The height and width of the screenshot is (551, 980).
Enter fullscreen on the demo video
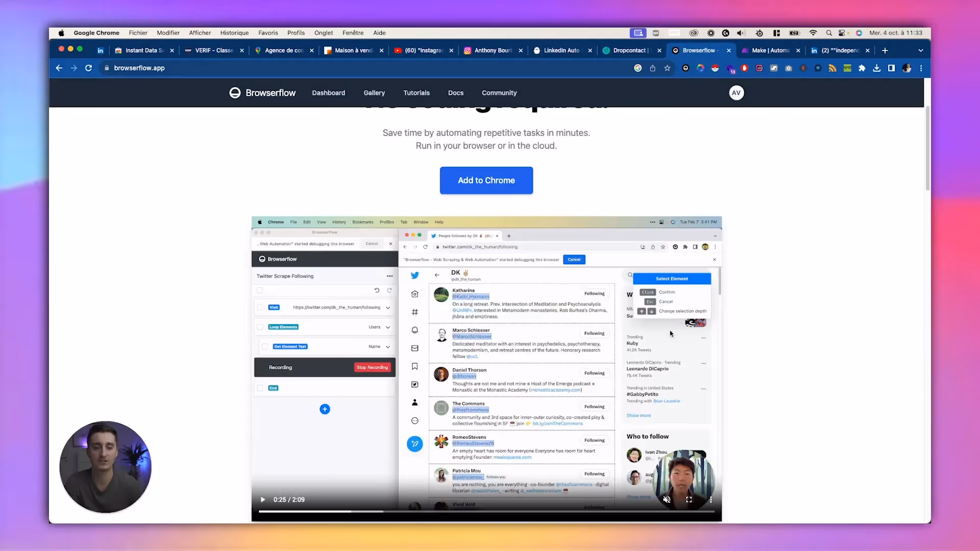(689, 500)
